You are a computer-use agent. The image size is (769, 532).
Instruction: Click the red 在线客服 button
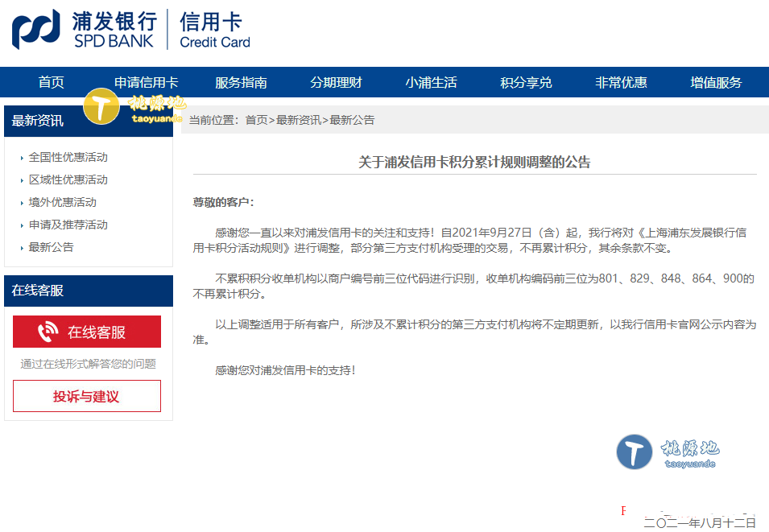point(87,332)
